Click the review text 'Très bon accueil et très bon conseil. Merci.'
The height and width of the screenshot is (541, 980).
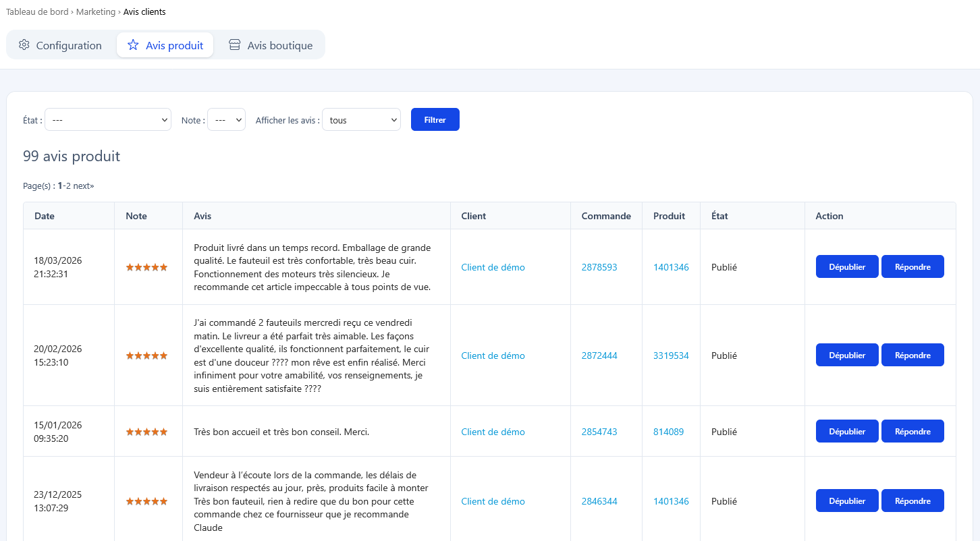[x=281, y=432]
